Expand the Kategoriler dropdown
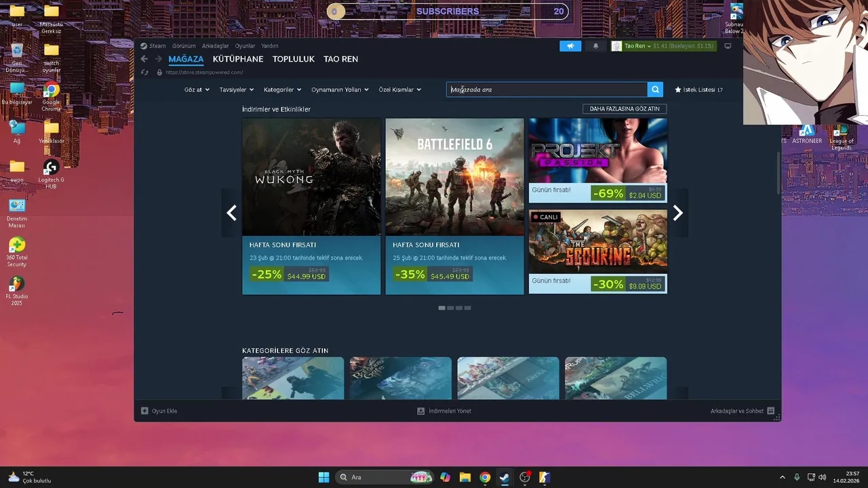 (282, 89)
